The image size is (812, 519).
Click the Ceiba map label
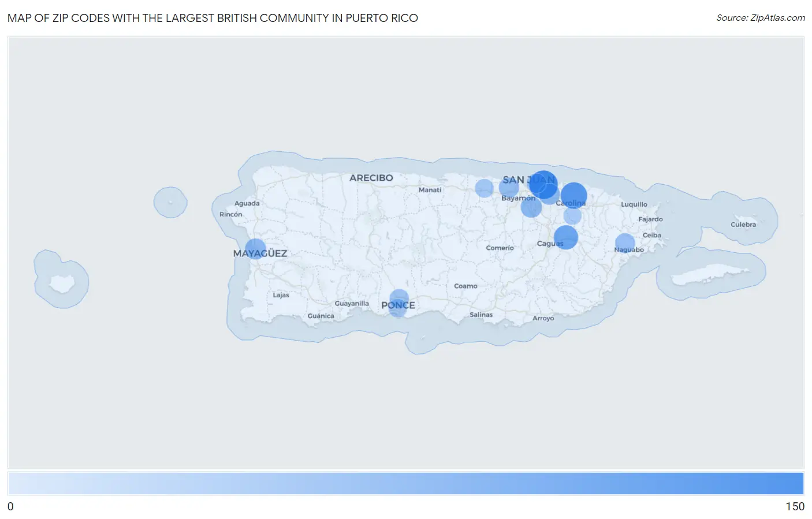tap(652, 236)
